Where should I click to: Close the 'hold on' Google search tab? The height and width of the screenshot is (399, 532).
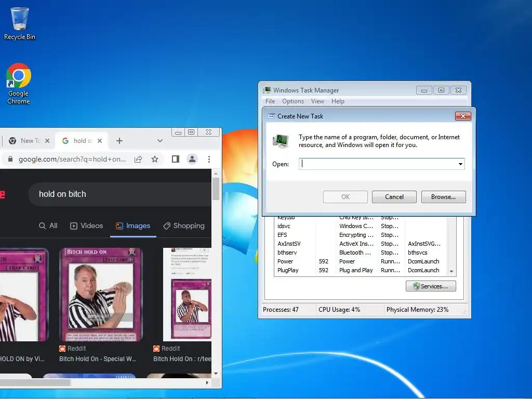[x=100, y=141]
